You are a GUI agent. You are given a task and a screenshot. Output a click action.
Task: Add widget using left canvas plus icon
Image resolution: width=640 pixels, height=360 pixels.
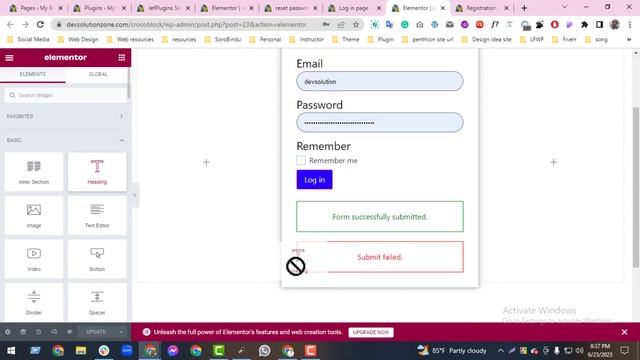206,162
